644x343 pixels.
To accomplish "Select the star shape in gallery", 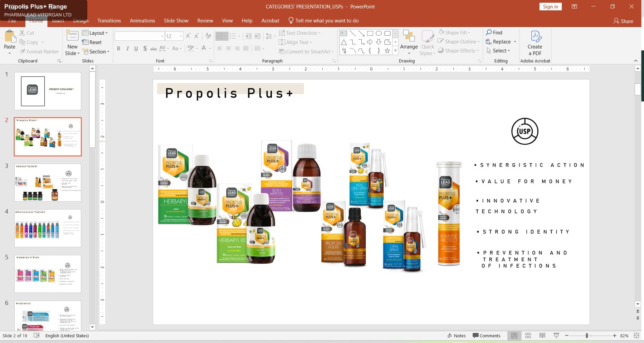I will 387,51.
